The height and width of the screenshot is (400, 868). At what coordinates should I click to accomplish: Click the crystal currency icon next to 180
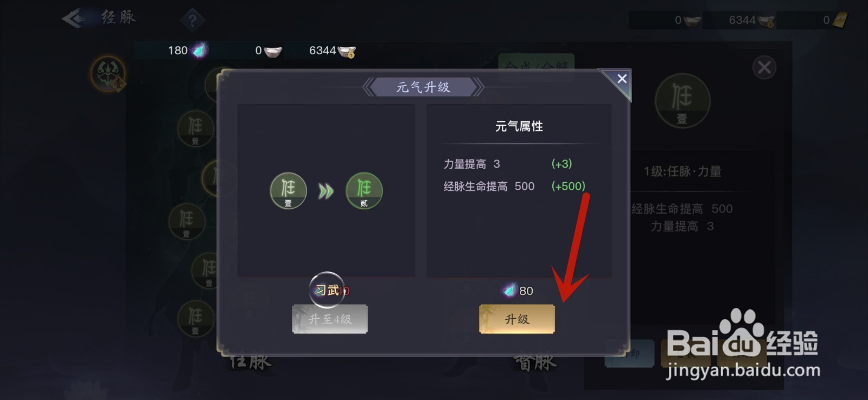[200, 50]
